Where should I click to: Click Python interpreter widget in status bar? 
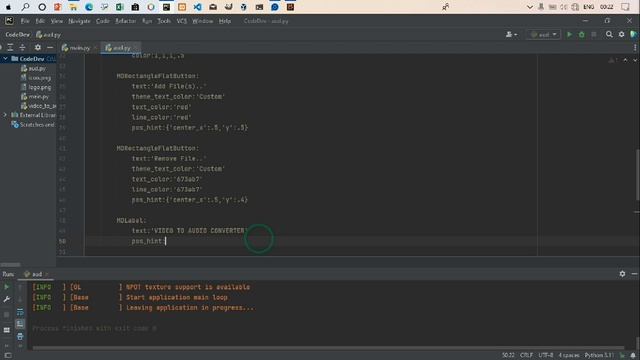point(599,356)
